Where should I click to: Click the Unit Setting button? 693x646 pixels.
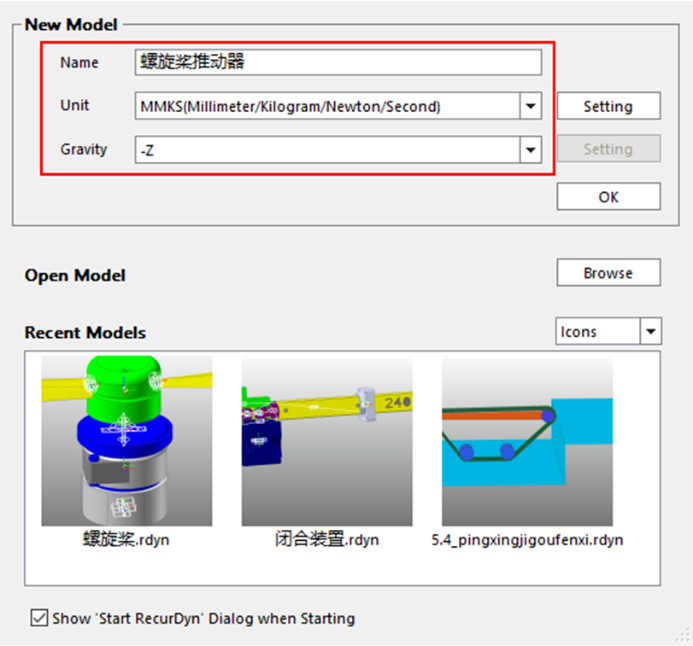(609, 106)
